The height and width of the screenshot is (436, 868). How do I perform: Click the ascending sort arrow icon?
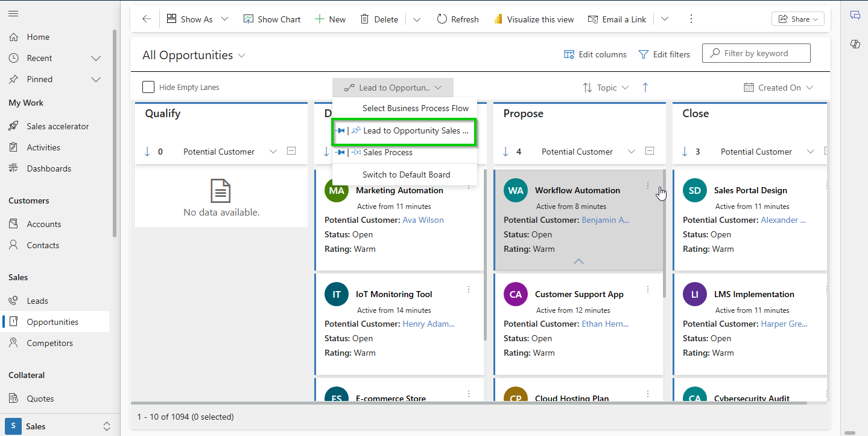point(645,88)
